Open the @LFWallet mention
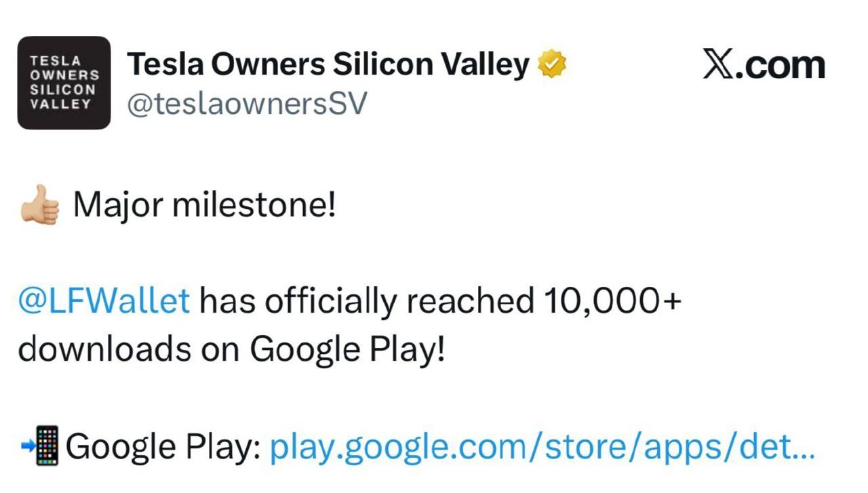 point(104,301)
